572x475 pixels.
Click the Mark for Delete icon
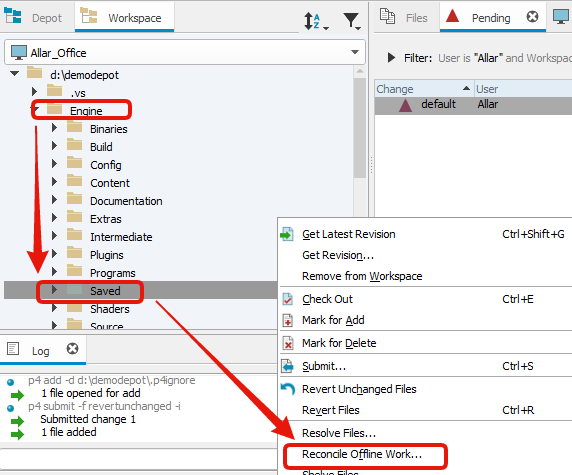(288, 343)
